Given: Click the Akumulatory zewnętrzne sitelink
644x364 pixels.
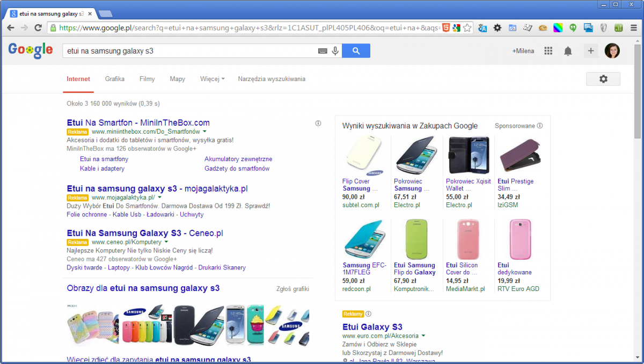Looking at the screenshot, I should tap(238, 159).
